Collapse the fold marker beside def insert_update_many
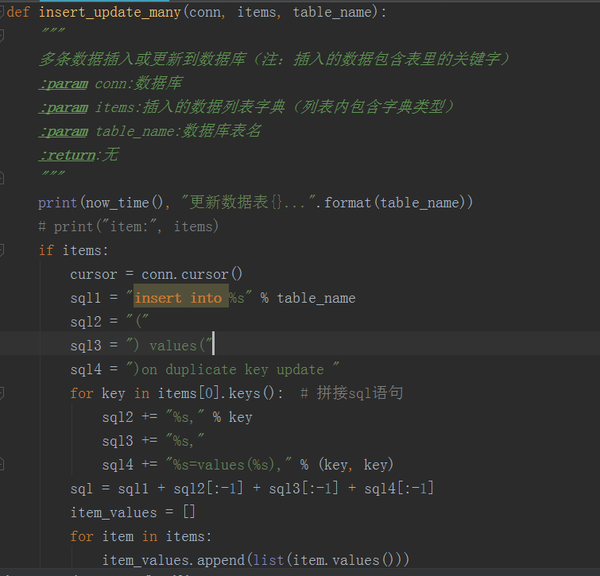This screenshot has width=600, height=576. point(2,12)
